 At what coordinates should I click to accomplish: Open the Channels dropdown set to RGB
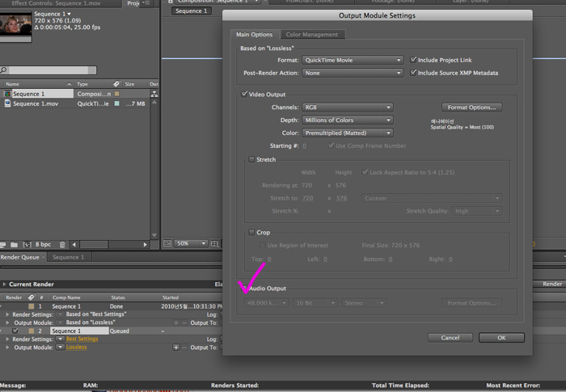pyautogui.click(x=348, y=107)
